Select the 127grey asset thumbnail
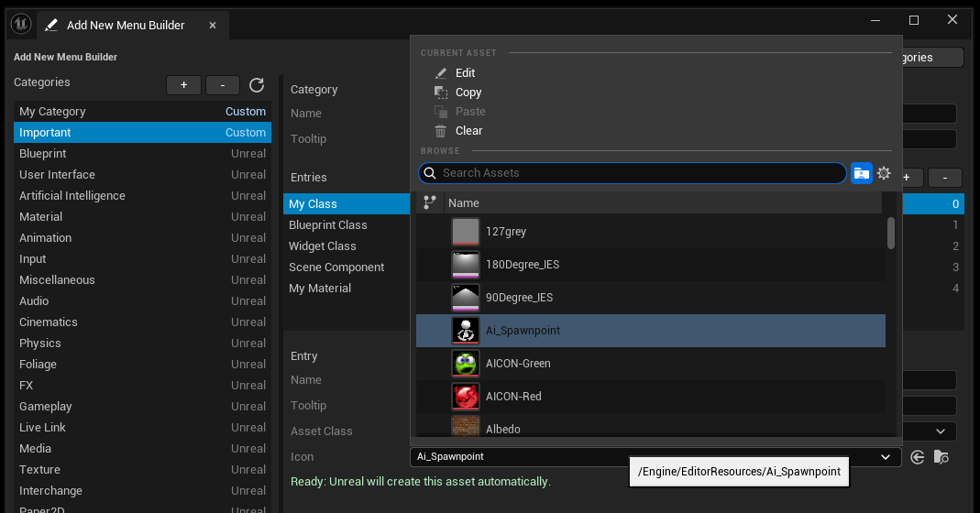This screenshot has width=980, height=513. coord(466,231)
